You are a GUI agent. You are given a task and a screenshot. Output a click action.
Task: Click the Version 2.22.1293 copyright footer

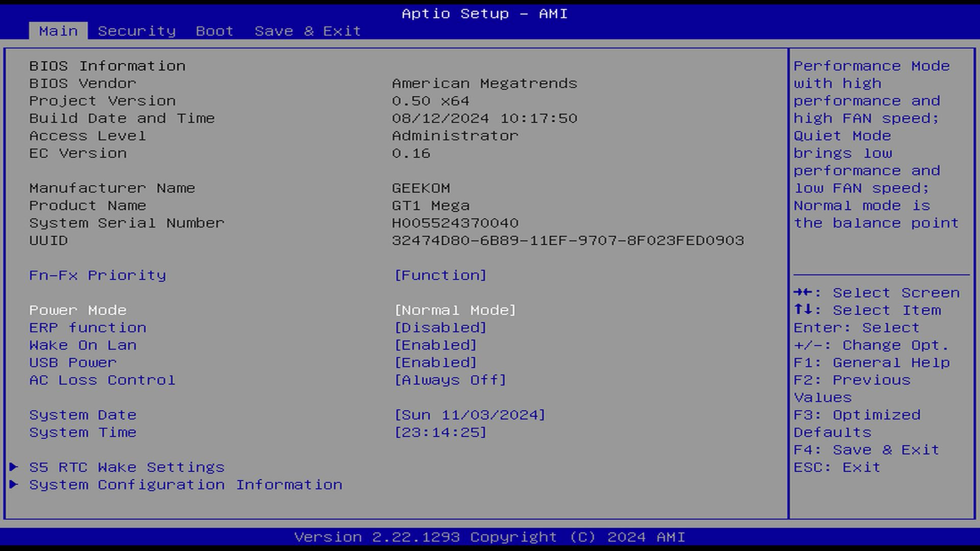pyautogui.click(x=489, y=537)
